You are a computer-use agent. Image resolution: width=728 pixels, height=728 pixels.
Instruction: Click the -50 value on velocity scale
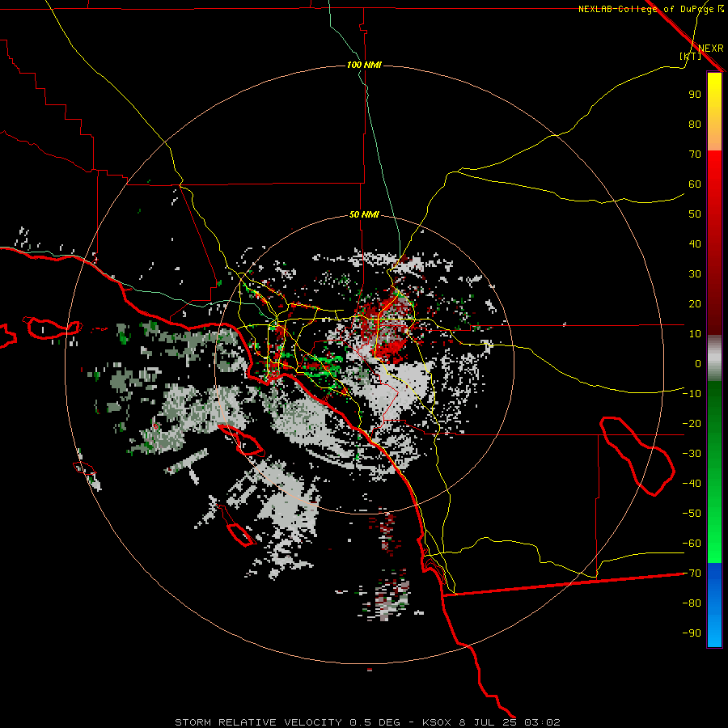pyautogui.click(x=692, y=514)
